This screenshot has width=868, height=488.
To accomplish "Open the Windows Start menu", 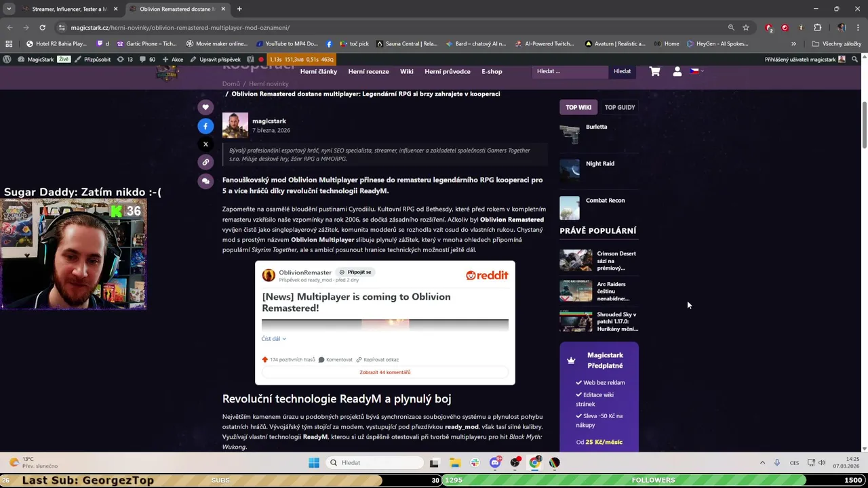I will click(313, 463).
